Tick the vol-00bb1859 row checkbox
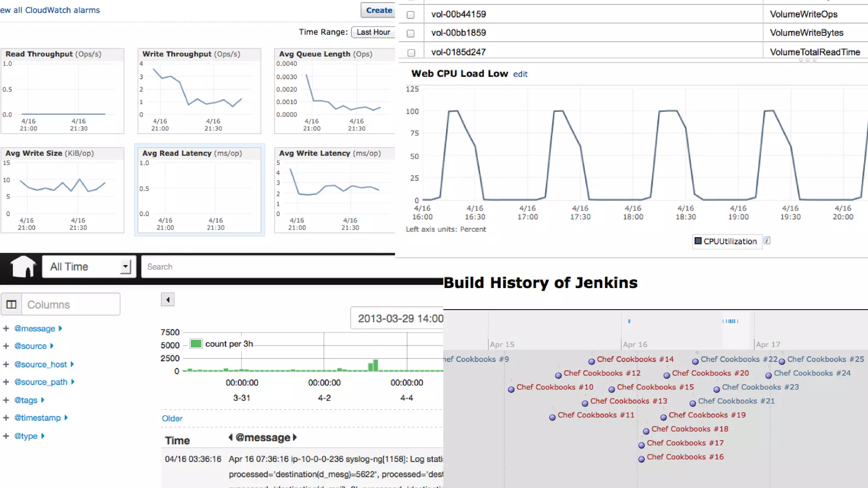Screen dimensions: 868x488 (410, 33)
